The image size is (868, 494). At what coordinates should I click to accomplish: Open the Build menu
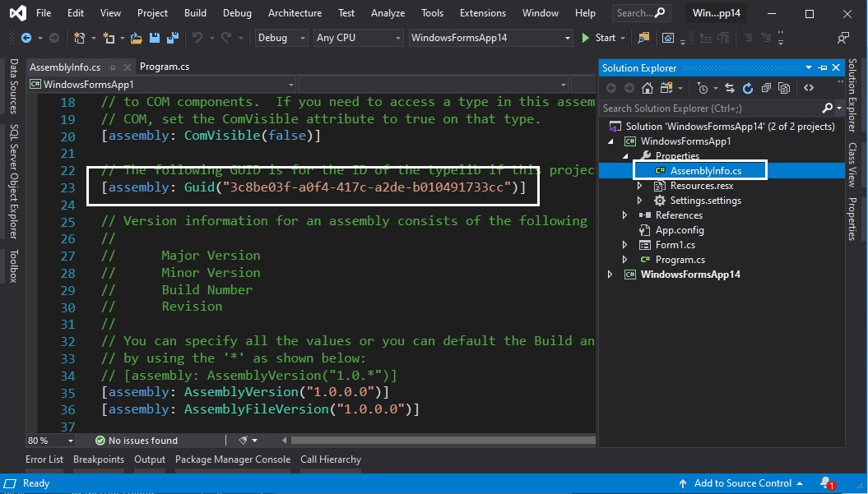pos(196,12)
